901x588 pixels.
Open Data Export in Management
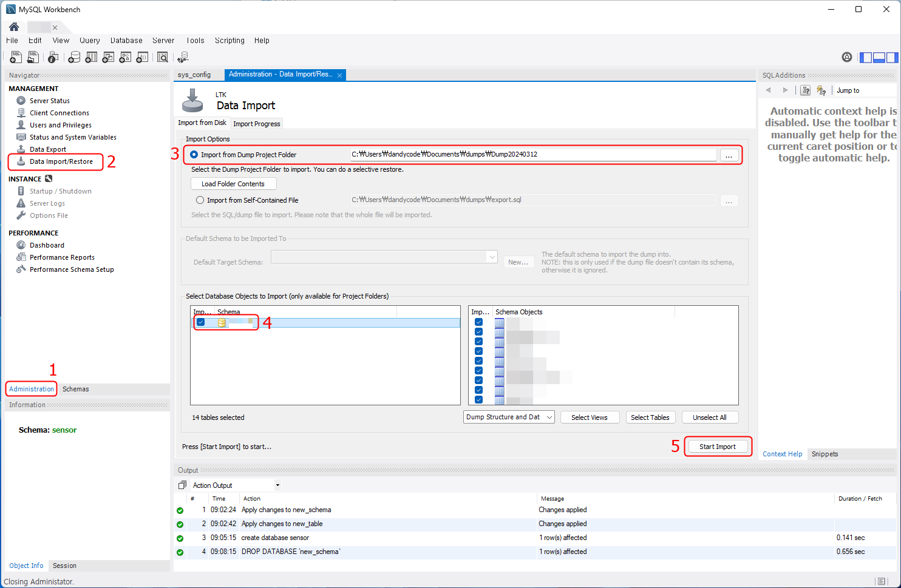coord(48,149)
